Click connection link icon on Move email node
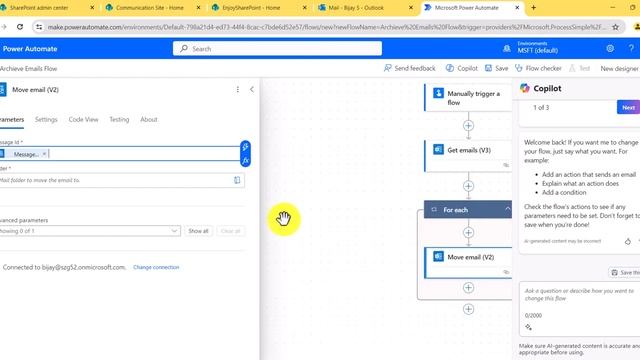 [506, 272]
